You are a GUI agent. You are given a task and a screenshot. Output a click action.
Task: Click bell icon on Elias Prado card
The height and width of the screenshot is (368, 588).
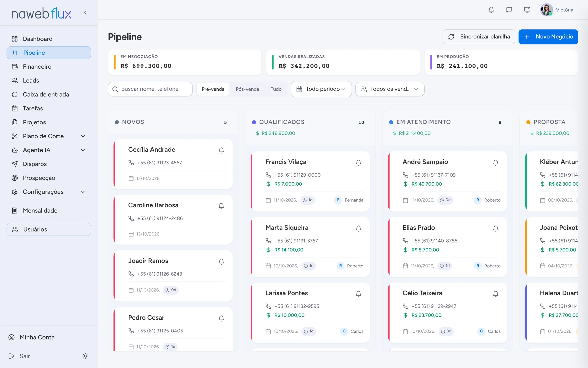496,228
